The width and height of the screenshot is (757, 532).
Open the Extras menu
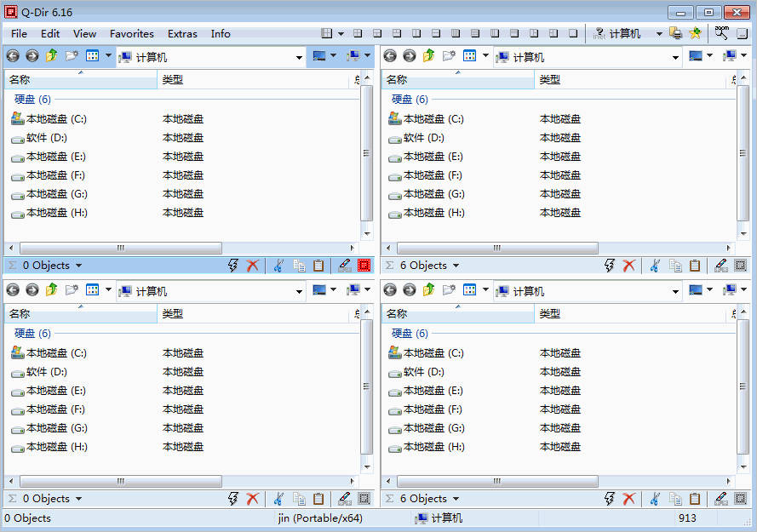click(182, 34)
